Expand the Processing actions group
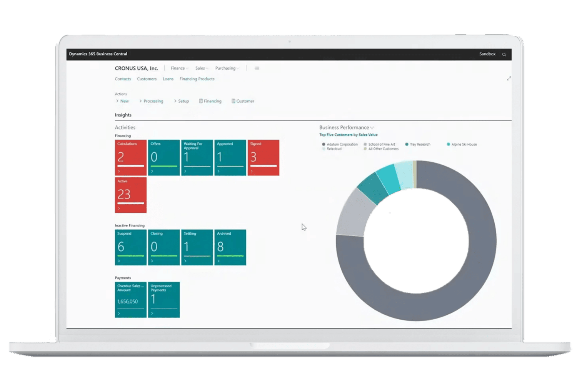The image size is (577, 392). [151, 101]
